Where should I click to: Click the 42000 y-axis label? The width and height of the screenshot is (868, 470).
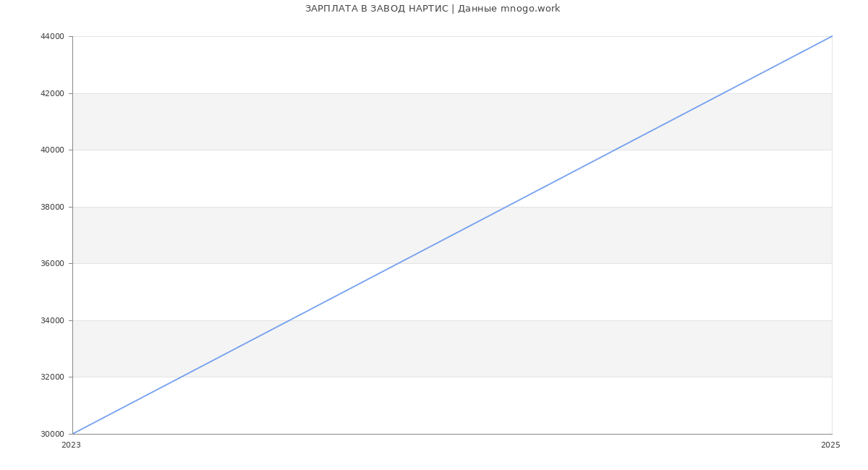click(52, 93)
